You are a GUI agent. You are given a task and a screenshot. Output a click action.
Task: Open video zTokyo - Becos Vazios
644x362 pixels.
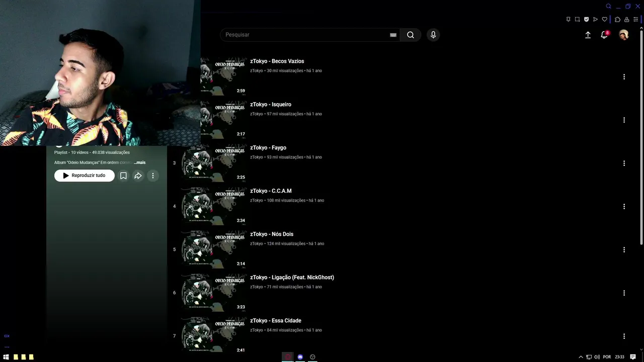[277, 61]
